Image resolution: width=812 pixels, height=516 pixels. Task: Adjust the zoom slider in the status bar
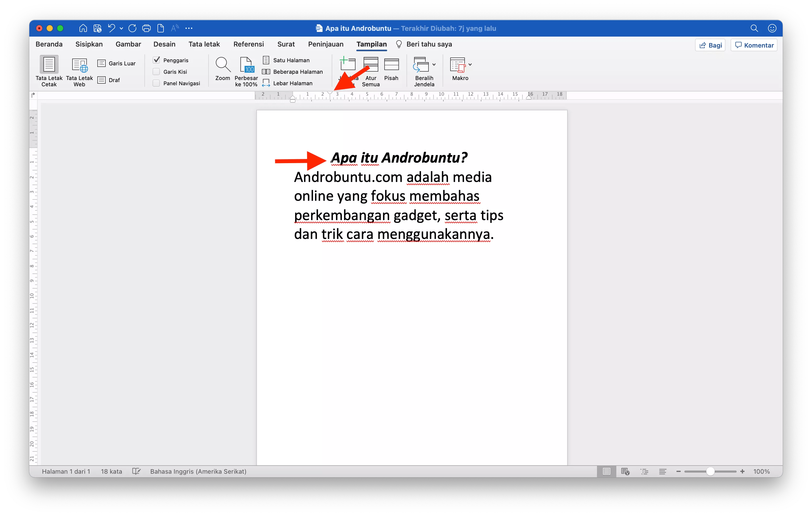point(710,472)
